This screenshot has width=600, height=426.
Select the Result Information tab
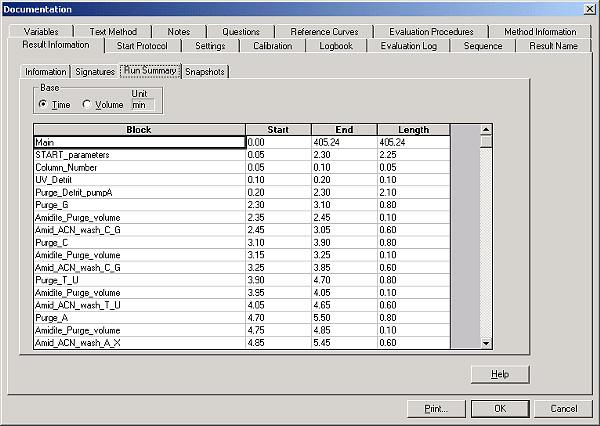[x=56, y=45]
